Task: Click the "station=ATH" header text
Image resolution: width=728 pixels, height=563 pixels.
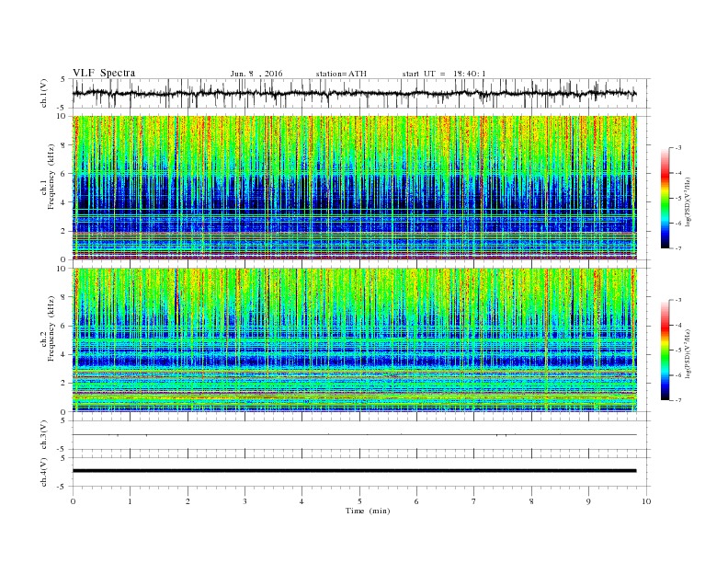Action: tap(341, 74)
